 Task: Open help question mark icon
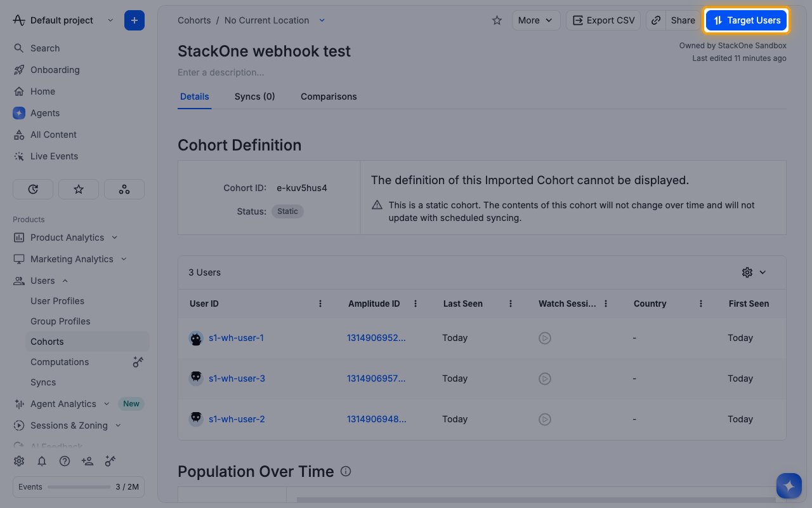point(65,461)
